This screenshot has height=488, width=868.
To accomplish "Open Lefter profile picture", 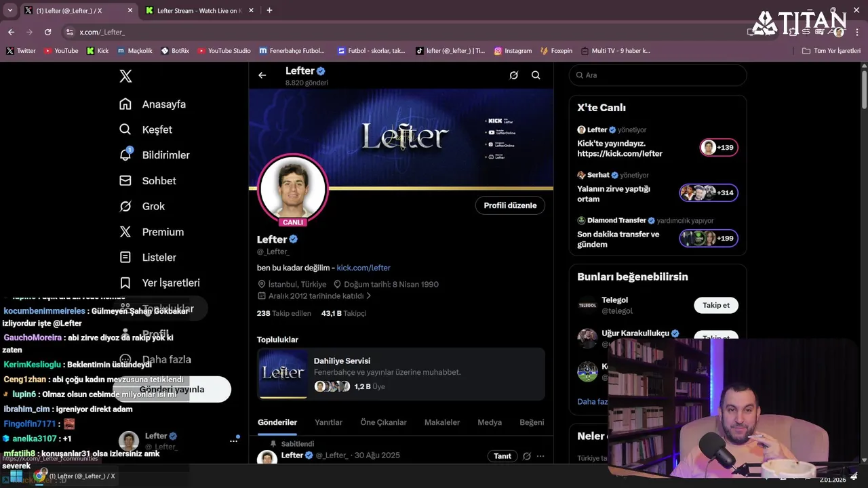I will pos(293,189).
